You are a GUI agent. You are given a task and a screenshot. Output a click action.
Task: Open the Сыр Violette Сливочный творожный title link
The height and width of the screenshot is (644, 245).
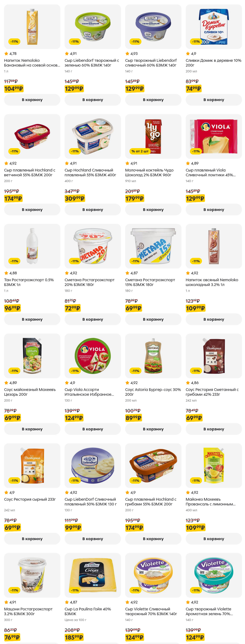click(151, 611)
